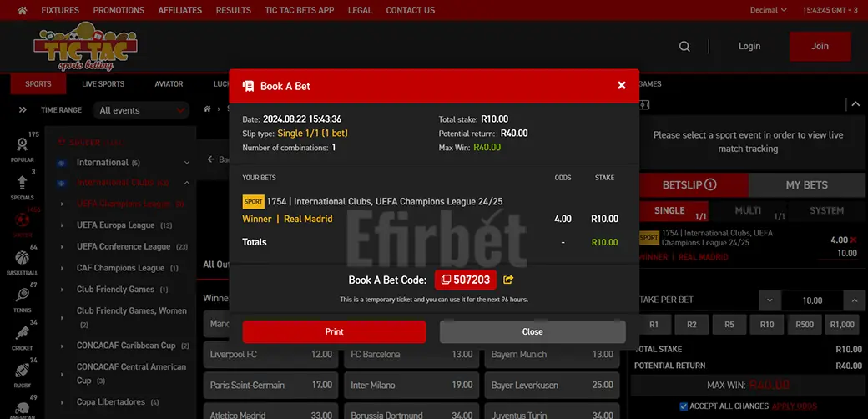The image size is (868, 419).
Task: Pick Liverpool FC at 12.00 odds
Action: [270, 355]
